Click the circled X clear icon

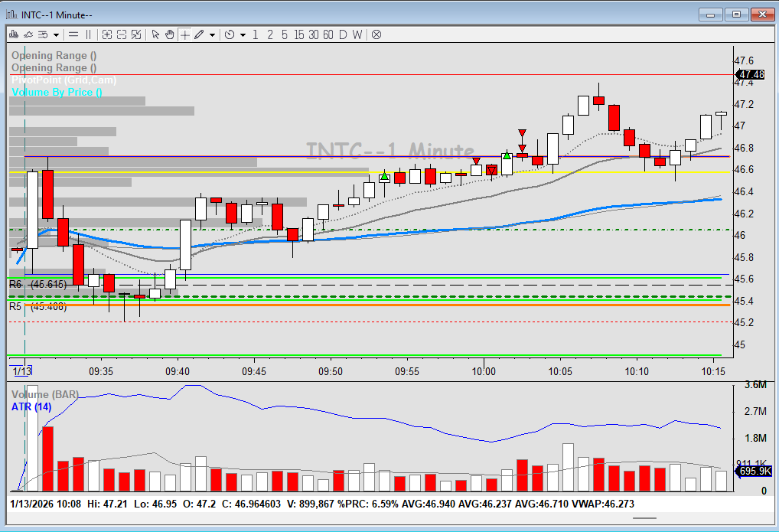(x=376, y=34)
